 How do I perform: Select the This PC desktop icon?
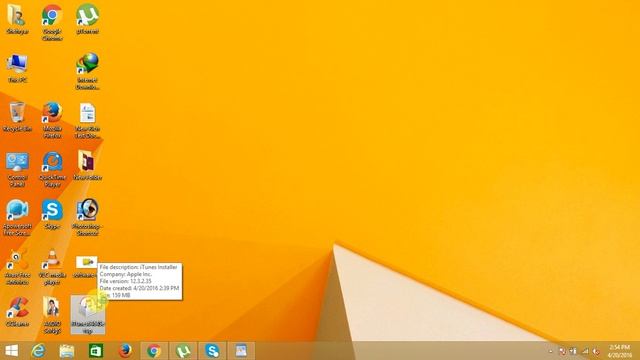[17, 68]
